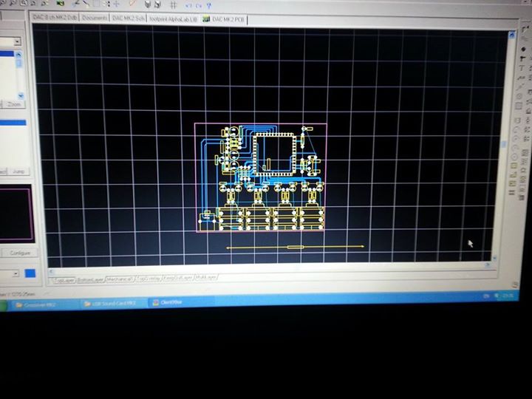Screen dimensions: 532x399
Task: Click the yellow dimension line below board
Action: point(295,247)
